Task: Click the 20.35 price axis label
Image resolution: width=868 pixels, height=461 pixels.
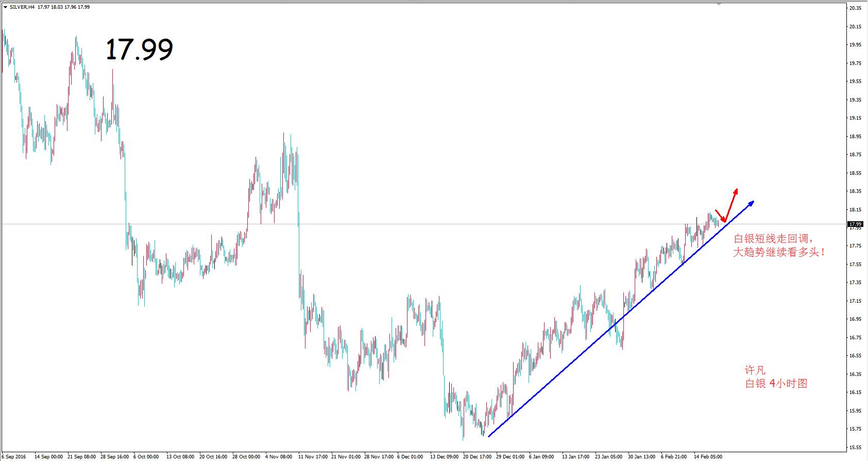Action: [x=856, y=8]
